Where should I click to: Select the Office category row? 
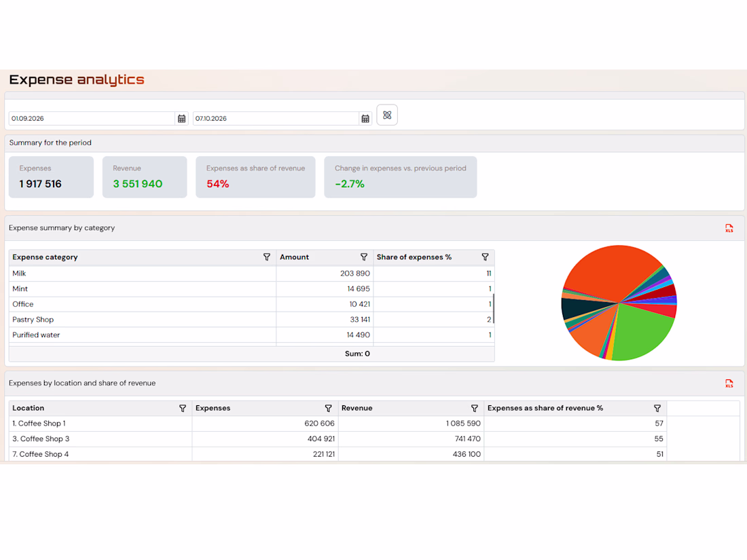click(251, 304)
